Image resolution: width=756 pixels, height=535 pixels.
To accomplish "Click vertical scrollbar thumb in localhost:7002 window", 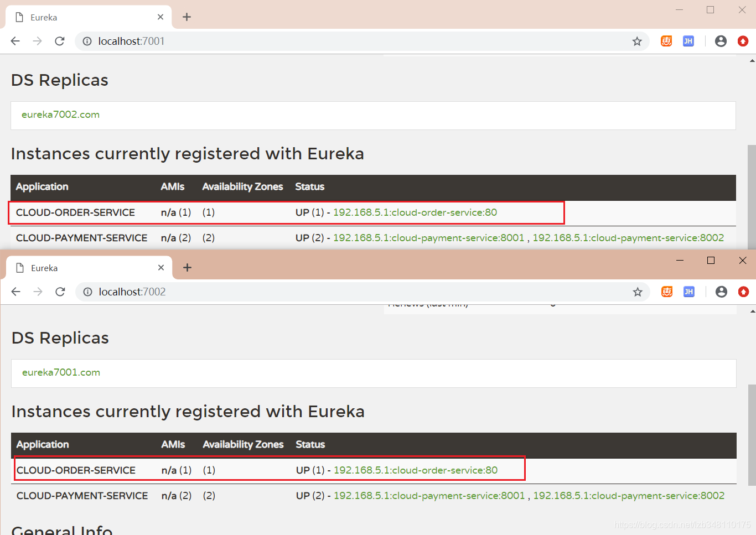I will 752,435.
